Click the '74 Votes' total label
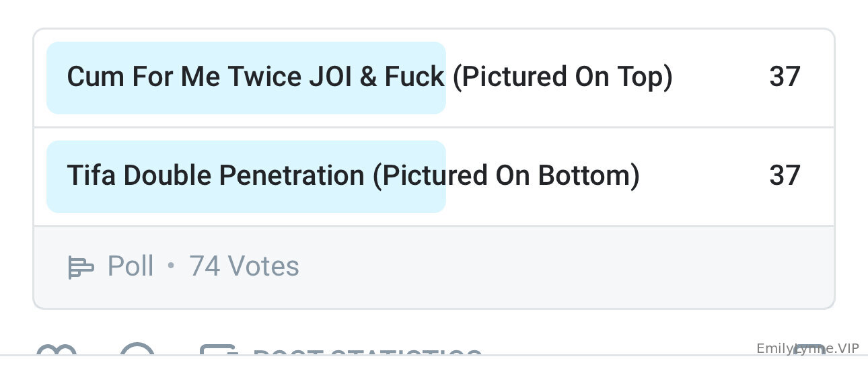 [x=244, y=267]
